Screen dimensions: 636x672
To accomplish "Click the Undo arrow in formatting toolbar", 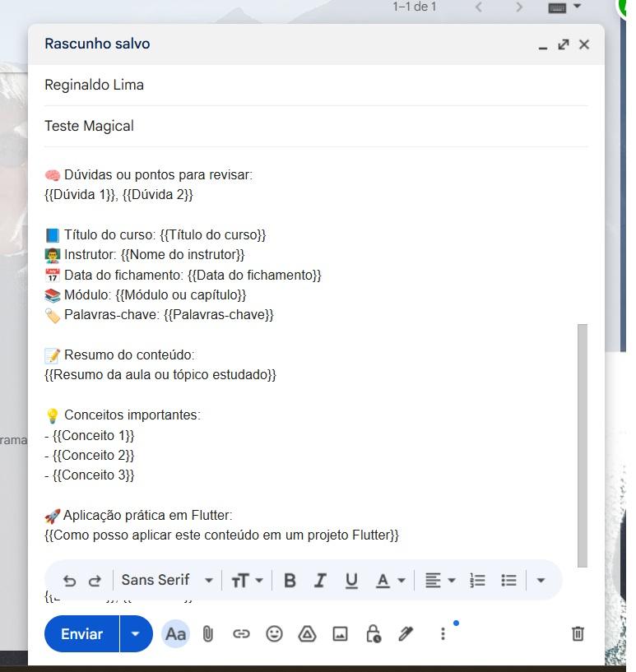I will (x=69, y=582).
